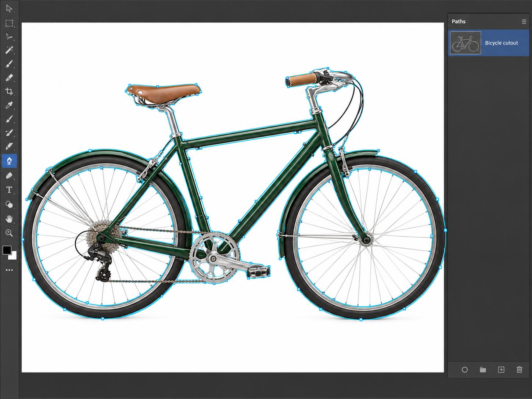Switch to the Paths tab
Viewport: 532px width, 399px height.
[x=459, y=22]
